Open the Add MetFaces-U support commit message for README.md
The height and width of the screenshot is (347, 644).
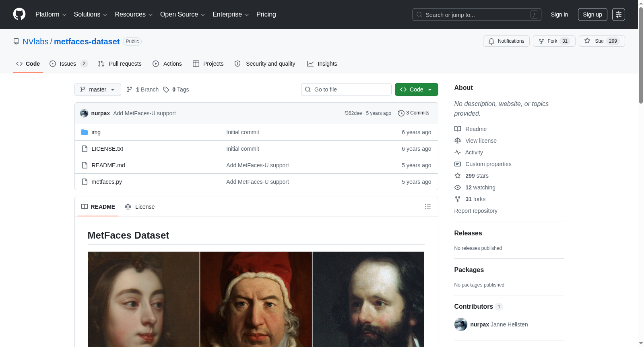pyautogui.click(x=258, y=165)
